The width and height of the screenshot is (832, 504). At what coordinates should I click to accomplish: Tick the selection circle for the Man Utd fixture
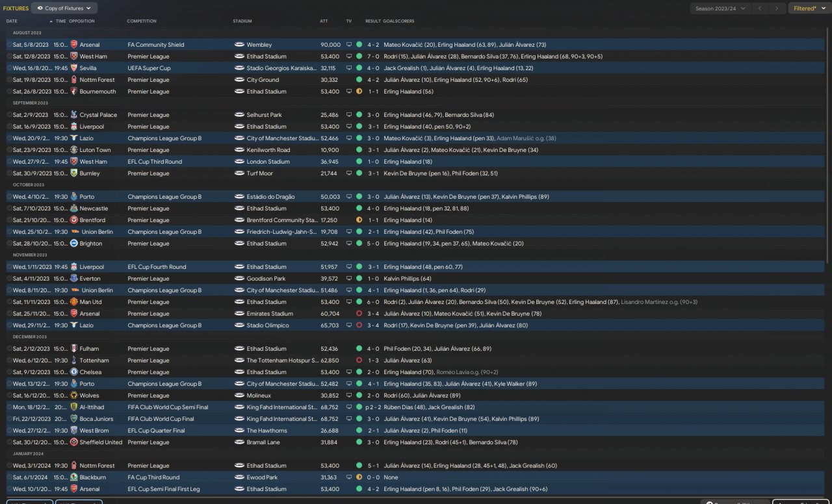click(x=9, y=302)
